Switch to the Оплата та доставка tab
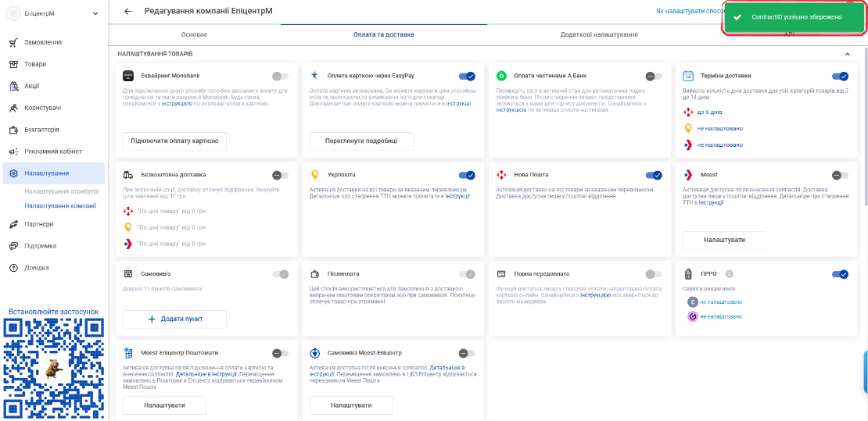 pyautogui.click(x=384, y=34)
